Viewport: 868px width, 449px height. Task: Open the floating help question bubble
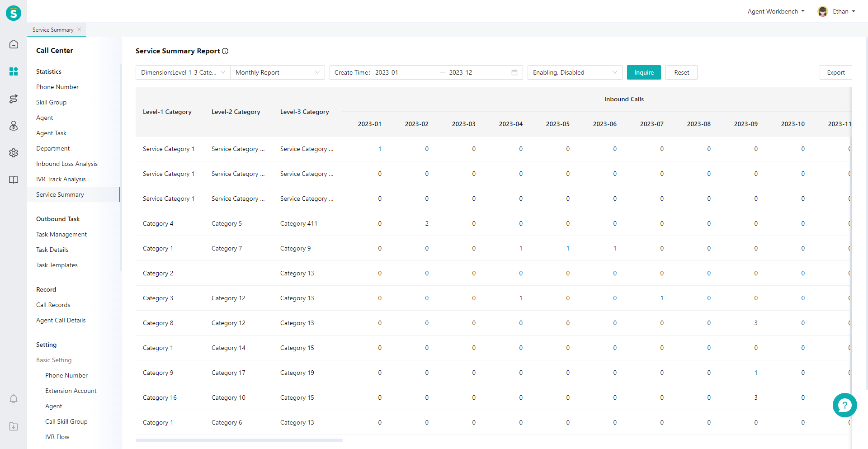(x=844, y=405)
